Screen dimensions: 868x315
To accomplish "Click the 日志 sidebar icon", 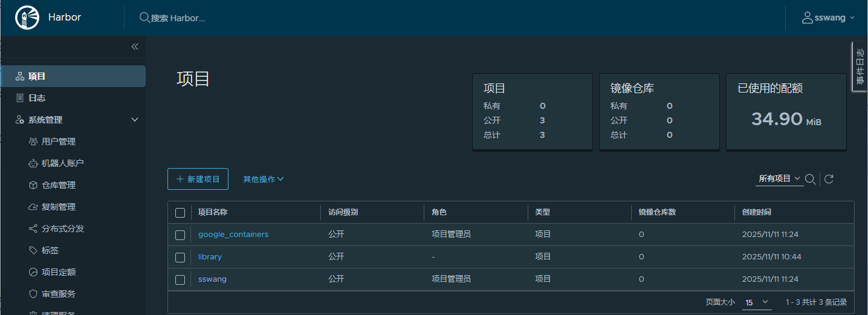I will click(x=20, y=98).
